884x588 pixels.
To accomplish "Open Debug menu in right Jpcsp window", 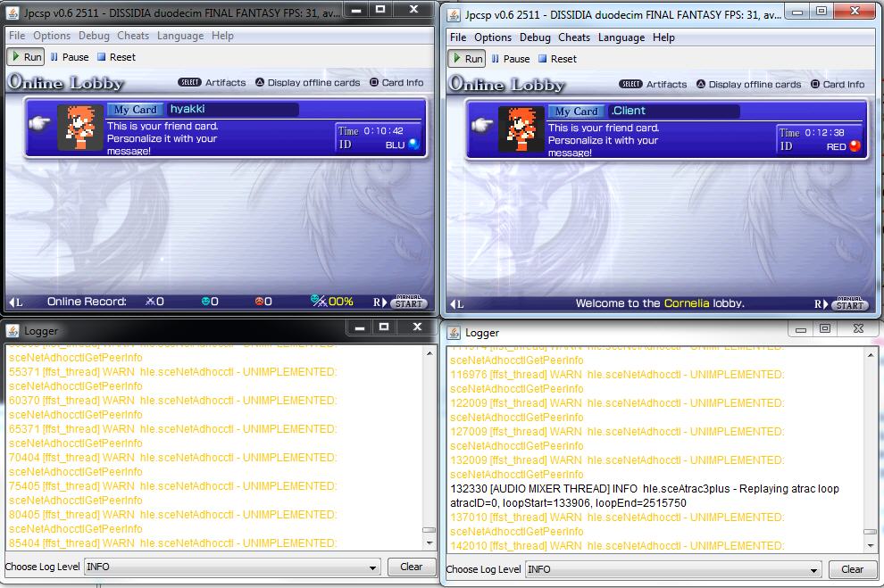I will [535, 37].
